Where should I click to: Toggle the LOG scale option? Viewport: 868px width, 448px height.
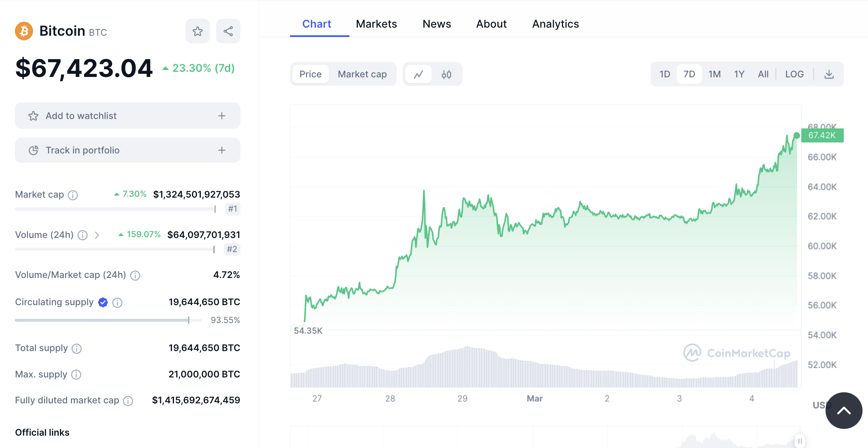(x=794, y=74)
